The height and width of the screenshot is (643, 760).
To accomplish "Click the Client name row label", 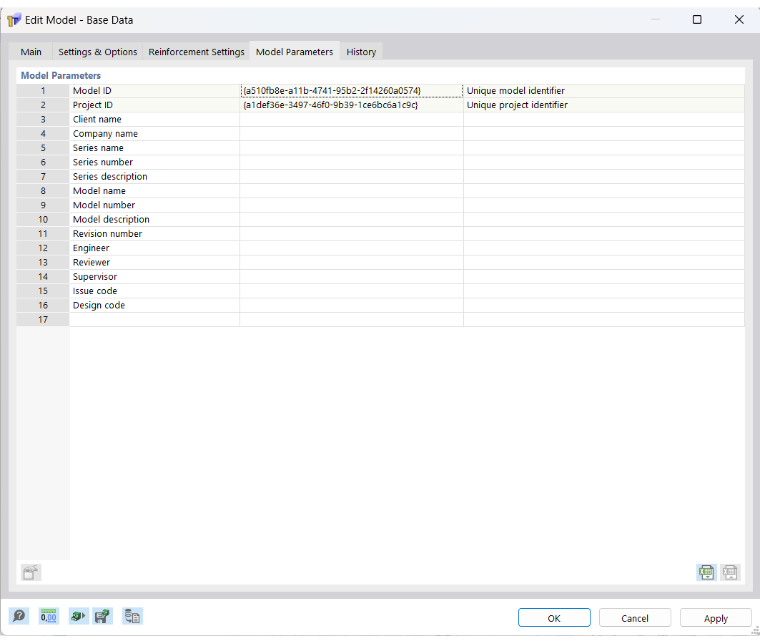I will [155, 119].
